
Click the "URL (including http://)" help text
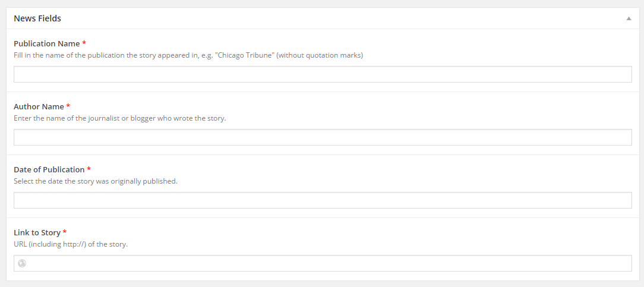[71, 245]
